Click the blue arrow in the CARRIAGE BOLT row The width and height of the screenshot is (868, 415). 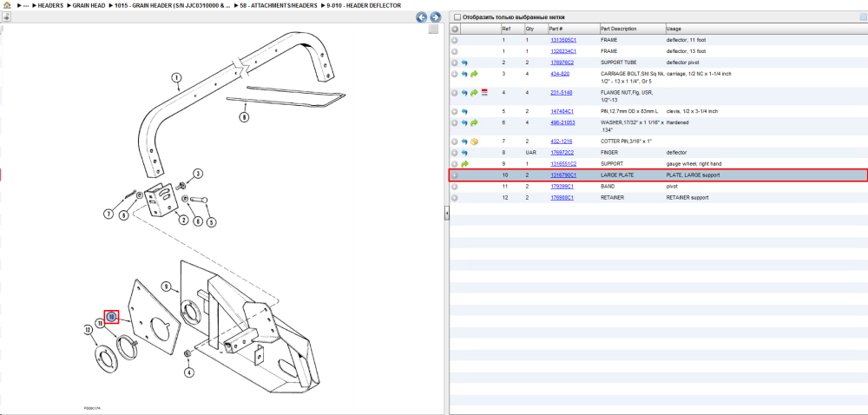pos(464,74)
